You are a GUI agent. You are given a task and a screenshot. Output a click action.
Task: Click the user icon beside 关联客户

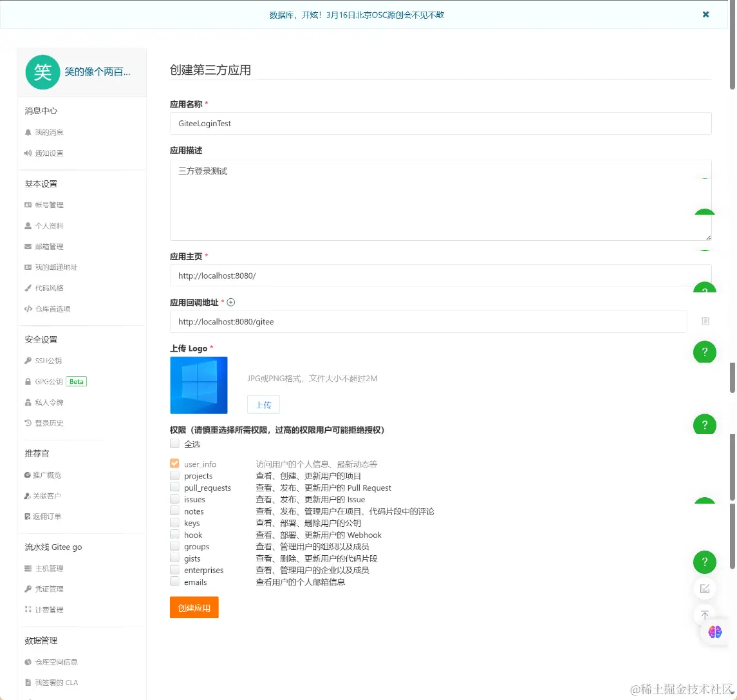(x=27, y=496)
